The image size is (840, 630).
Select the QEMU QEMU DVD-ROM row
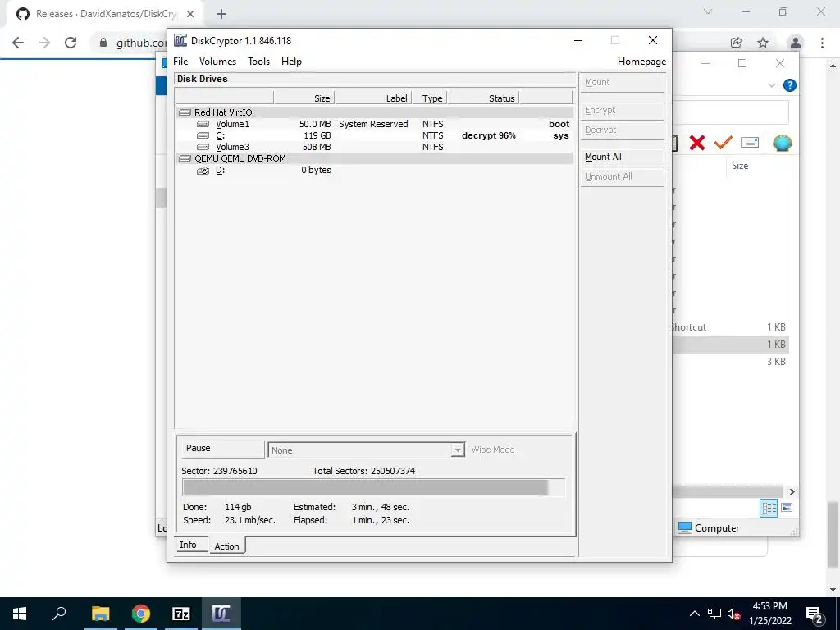[375, 158]
